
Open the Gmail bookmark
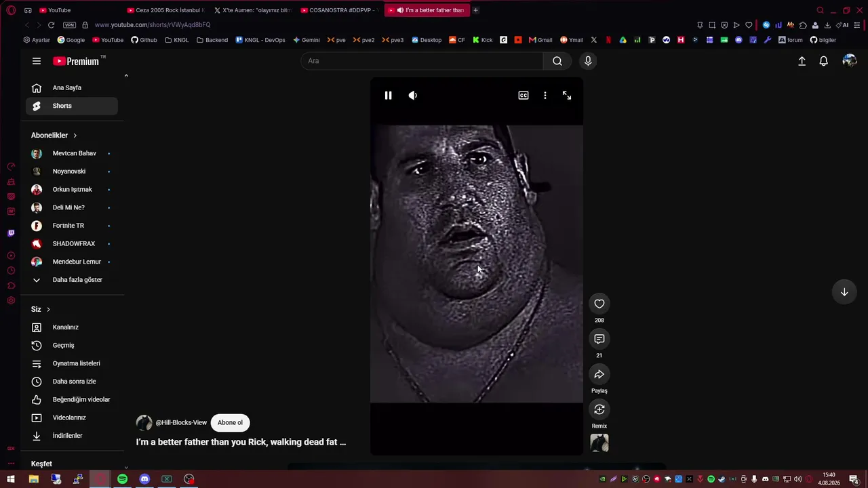pos(540,40)
